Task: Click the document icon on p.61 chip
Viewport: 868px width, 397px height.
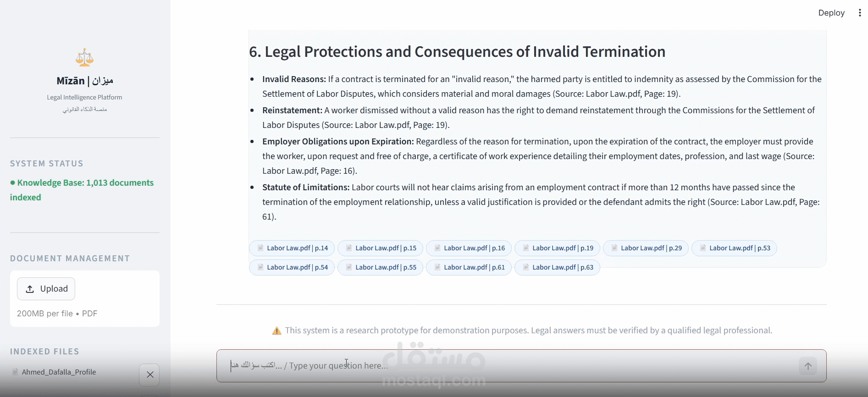Action: point(437,267)
